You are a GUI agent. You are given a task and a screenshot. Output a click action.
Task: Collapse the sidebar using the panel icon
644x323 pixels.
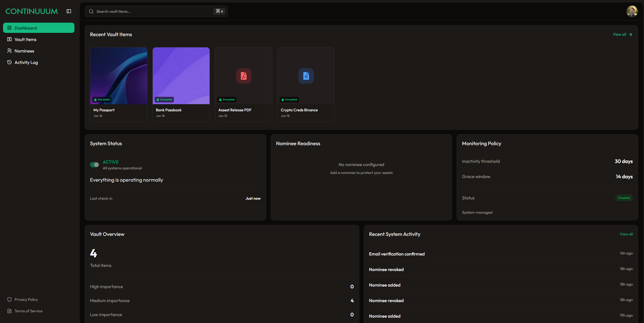point(69,11)
